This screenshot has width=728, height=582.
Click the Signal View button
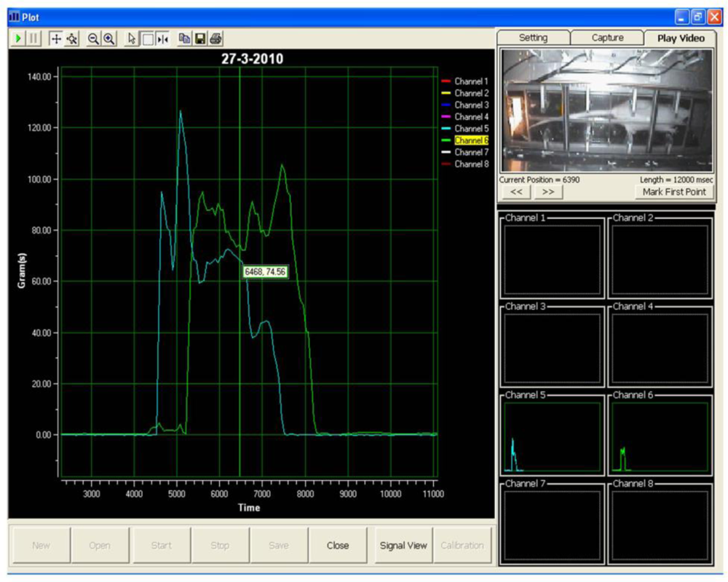(x=403, y=545)
